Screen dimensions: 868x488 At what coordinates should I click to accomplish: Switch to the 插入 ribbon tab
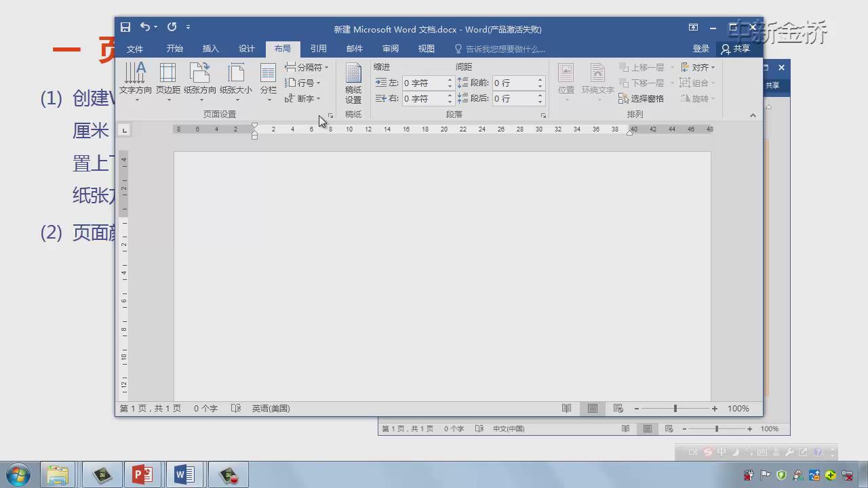[211, 49]
